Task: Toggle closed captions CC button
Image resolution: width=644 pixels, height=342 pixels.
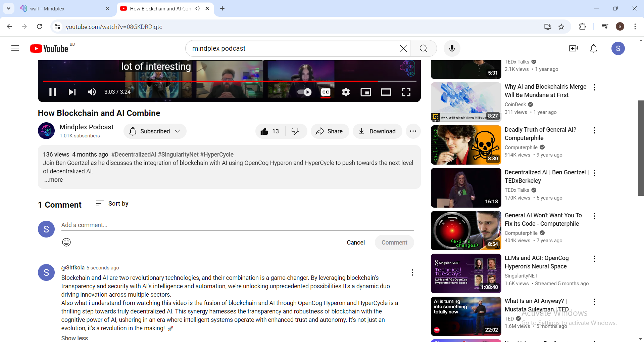Action: tap(326, 92)
